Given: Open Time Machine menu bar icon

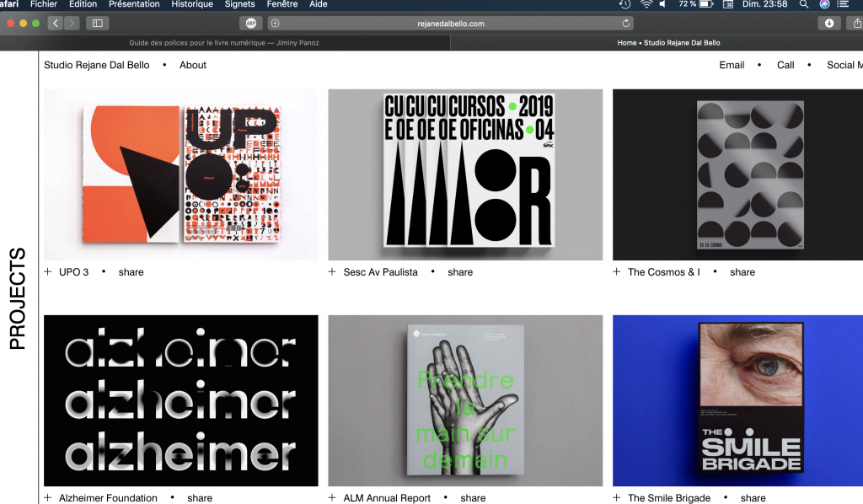Looking at the screenshot, I should 624,4.
